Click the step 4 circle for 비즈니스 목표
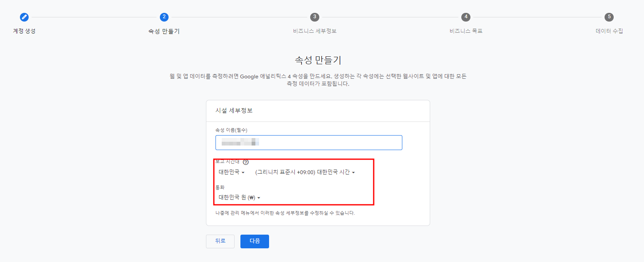644x262 pixels. pos(465,17)
